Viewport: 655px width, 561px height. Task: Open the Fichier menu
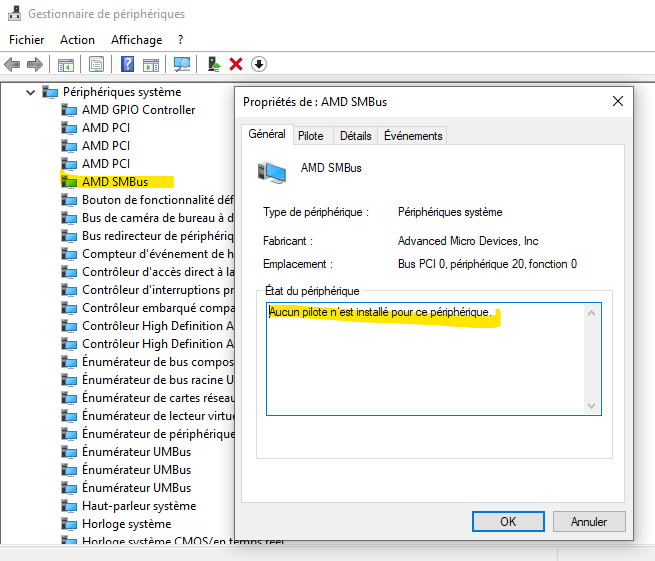(x=27, y=40)
